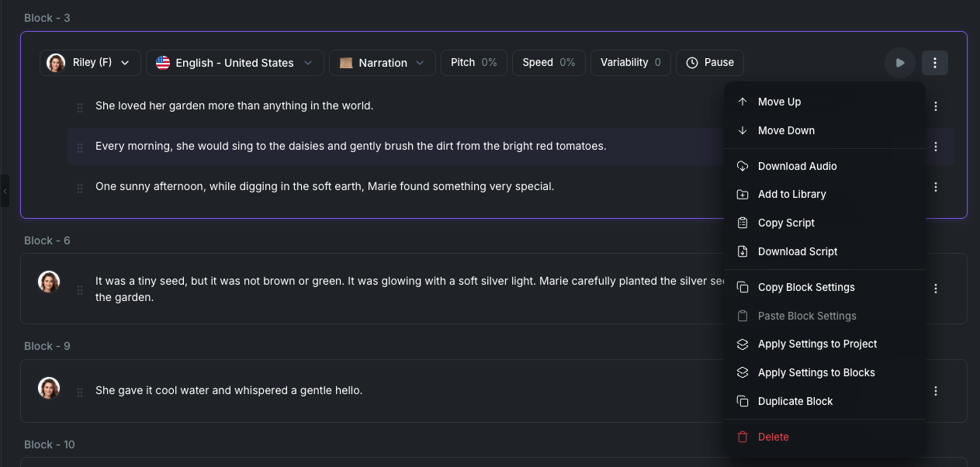Image resolution: width=980 pixels, height=467 pixels.
Task: Click the Pause button
Action: pos(710,63)
